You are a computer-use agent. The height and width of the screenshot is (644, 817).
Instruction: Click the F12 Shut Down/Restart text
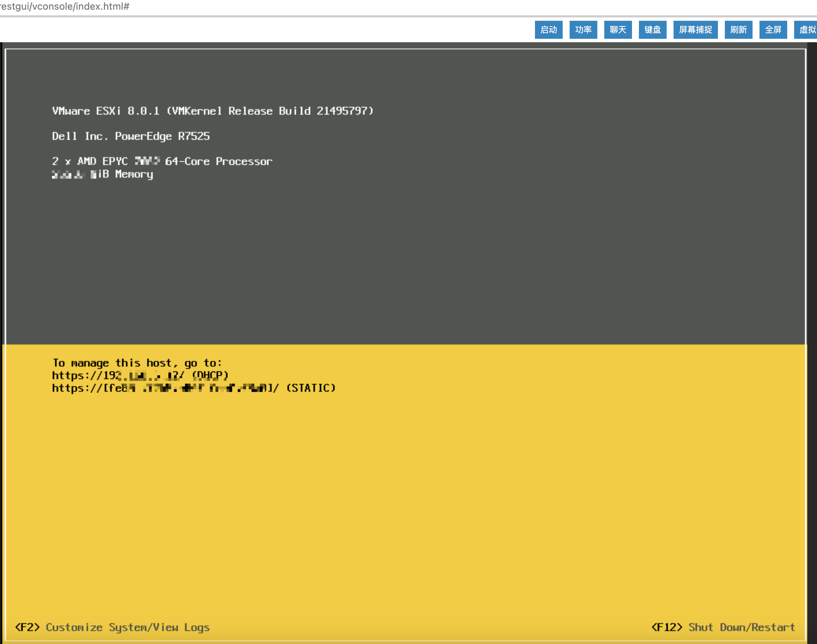723,627
